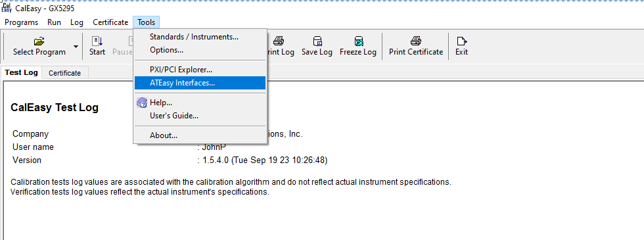This screenshot has width=644, height=240.
Task: Switch to the Test Log tab
Action: click(21, 73)
